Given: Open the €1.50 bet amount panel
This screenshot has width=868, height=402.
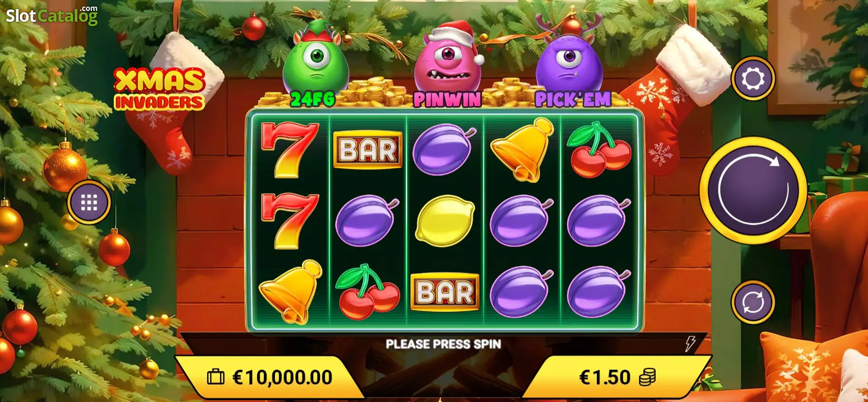Looking at the screenshot, I should pyautogui.click(x=616, y=377).
